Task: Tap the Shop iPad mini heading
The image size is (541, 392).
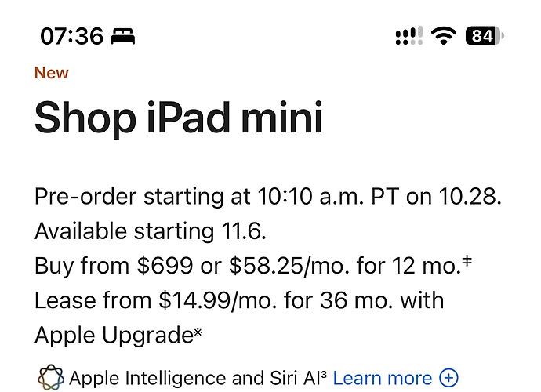Action: tap(179, 118)
